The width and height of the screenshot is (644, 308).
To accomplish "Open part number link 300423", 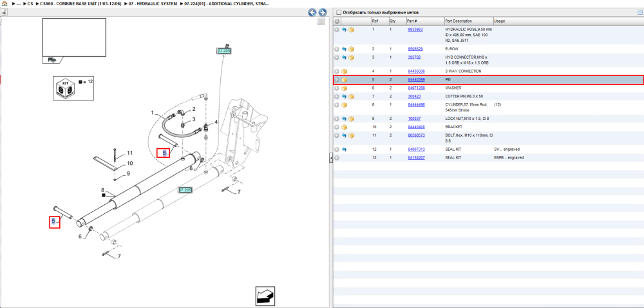I will tap(414, 97).
